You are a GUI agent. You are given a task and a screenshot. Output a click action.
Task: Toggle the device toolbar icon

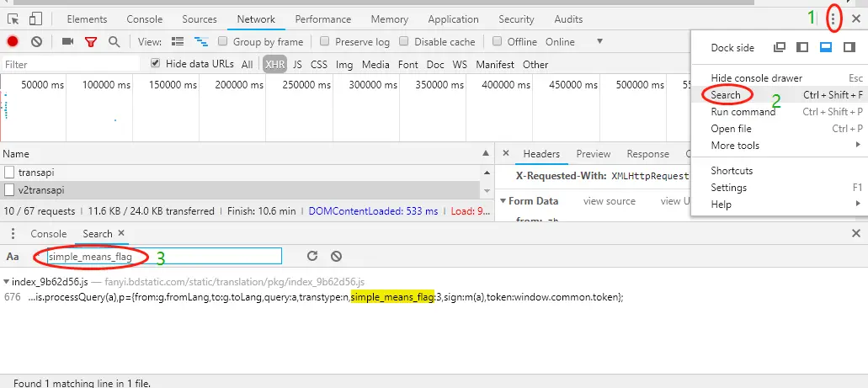[x=35, y=19]
